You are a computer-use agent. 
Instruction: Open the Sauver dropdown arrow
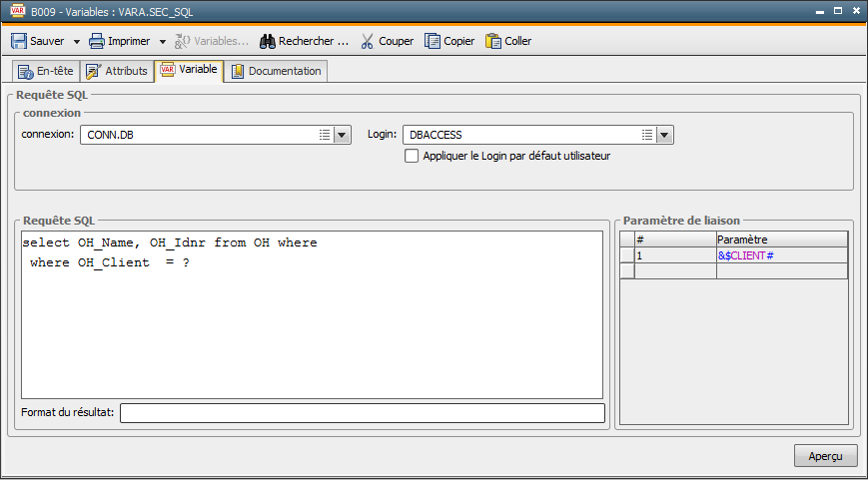(77, 42)
